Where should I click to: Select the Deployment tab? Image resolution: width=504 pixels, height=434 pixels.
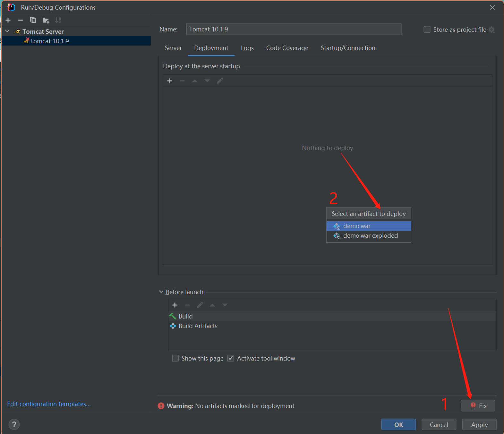tap(211, 48)
